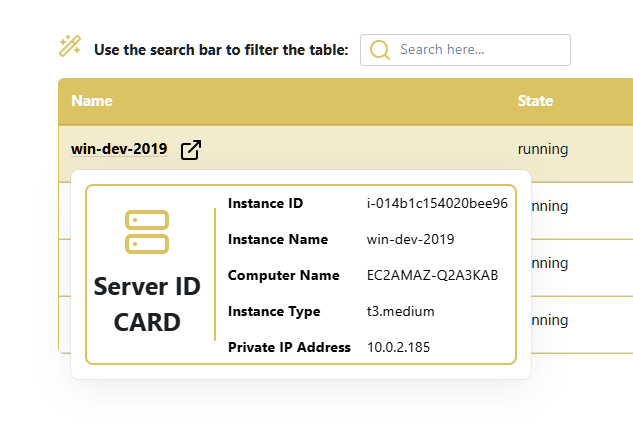Click the 'Computer Name' label

click(283, 275)
